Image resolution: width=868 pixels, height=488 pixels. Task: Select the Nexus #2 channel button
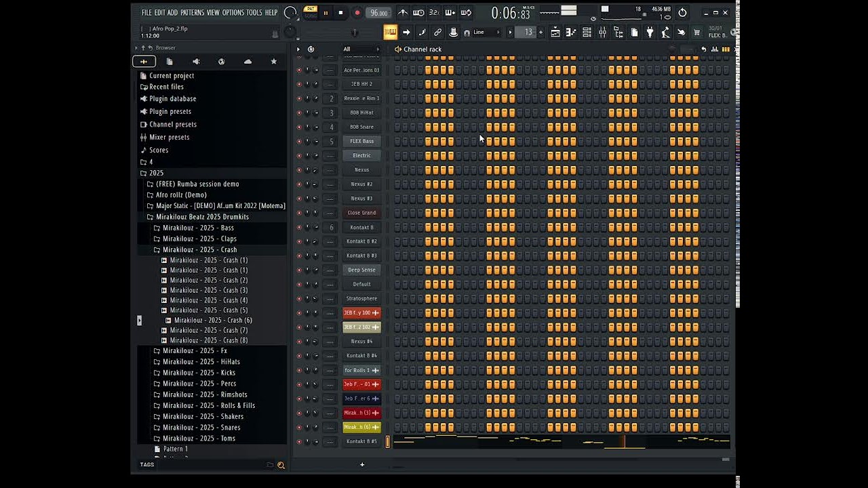361,184
